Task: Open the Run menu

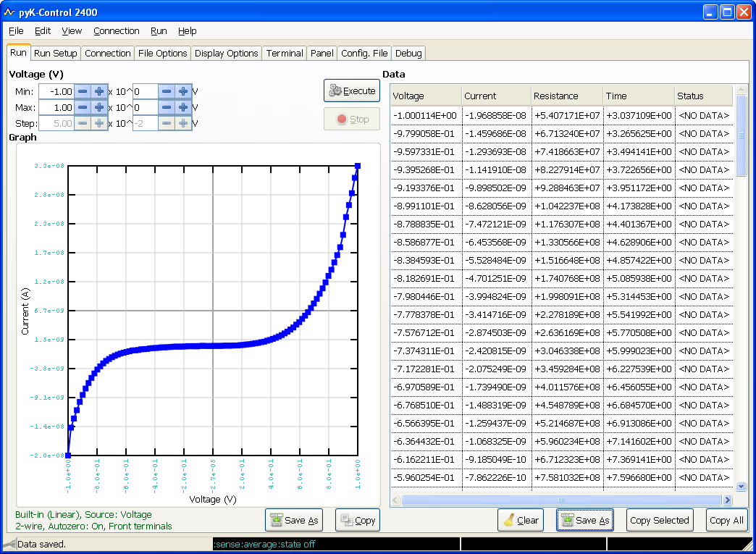Action: coord(159,31)
